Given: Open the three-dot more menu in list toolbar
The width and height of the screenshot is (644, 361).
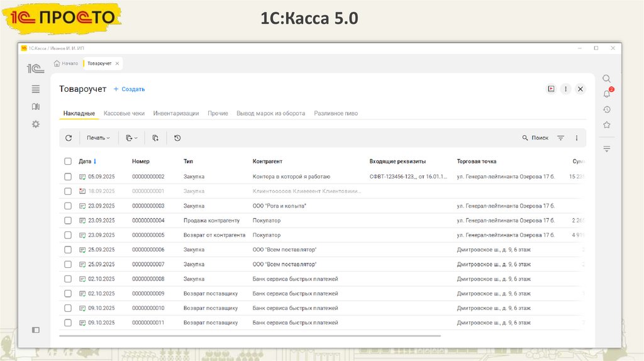Looking at the screenshot, I should tap(577, 138).
